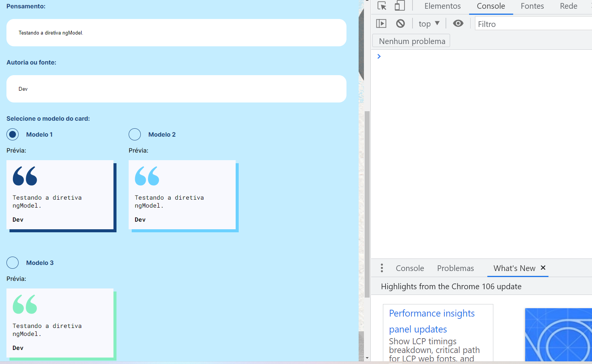592x364 pixels.
Task: Open the Rede tab
Action: [x=568, y=6]
